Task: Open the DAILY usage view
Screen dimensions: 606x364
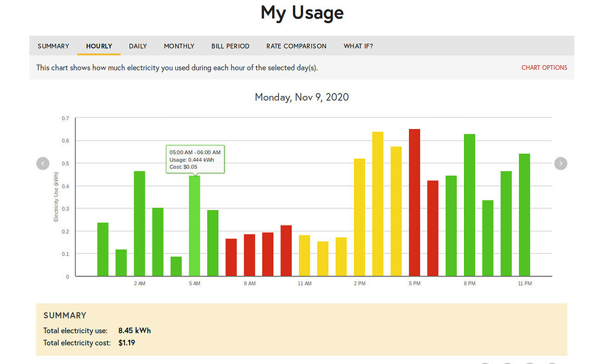Action: [137, 46]
